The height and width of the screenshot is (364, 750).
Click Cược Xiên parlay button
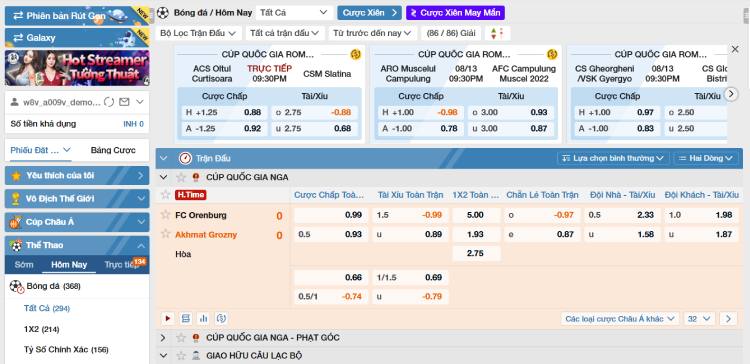(369, 12)
